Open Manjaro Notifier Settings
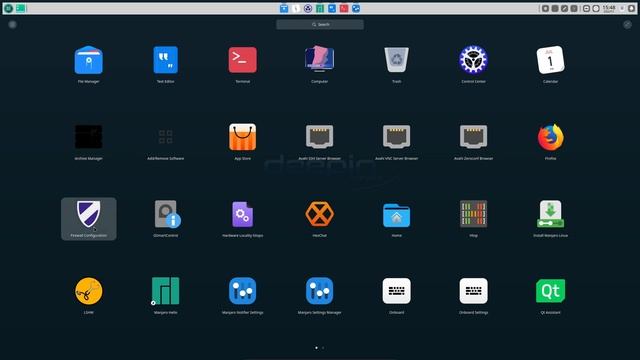Screen dimensions: 640x360 coord(242,291)
